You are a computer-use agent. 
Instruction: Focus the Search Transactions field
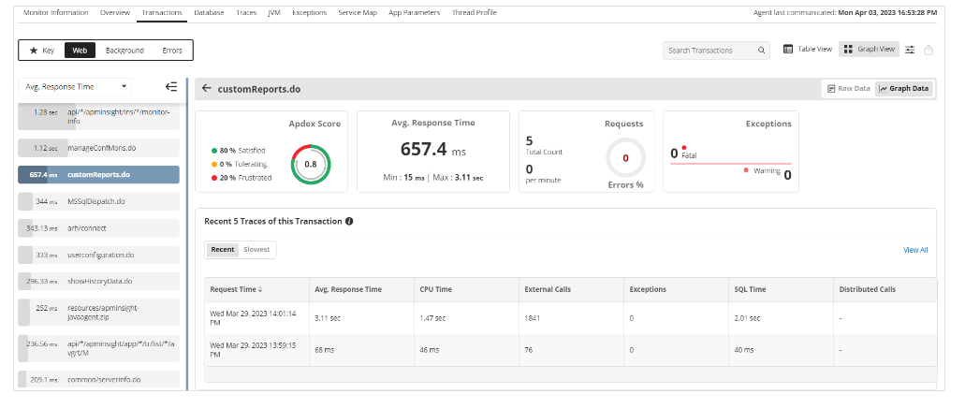pos(709,51)
